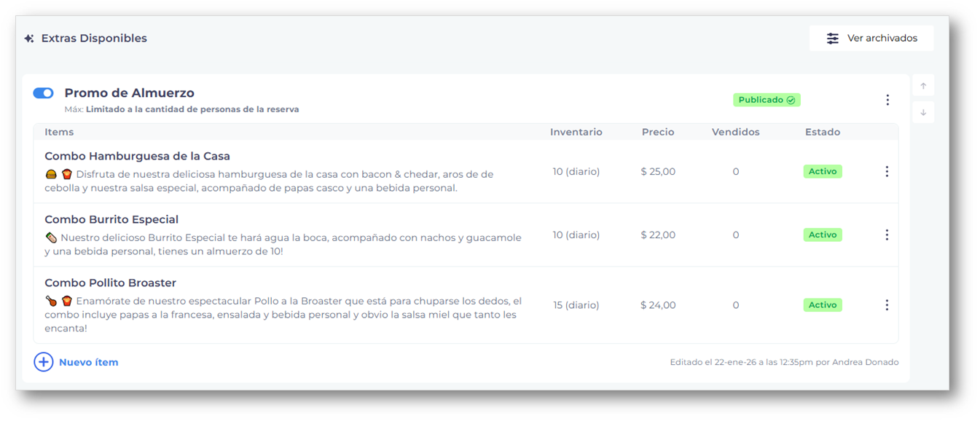Open Combo Pollito Broaster row options menu
This screenshot has height=421, width=980.
[x=886, y=305]
